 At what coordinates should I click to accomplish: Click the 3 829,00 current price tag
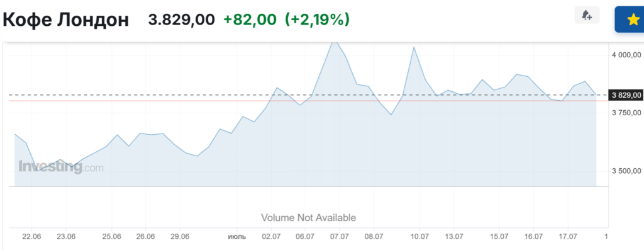click(x=626, y=95)
